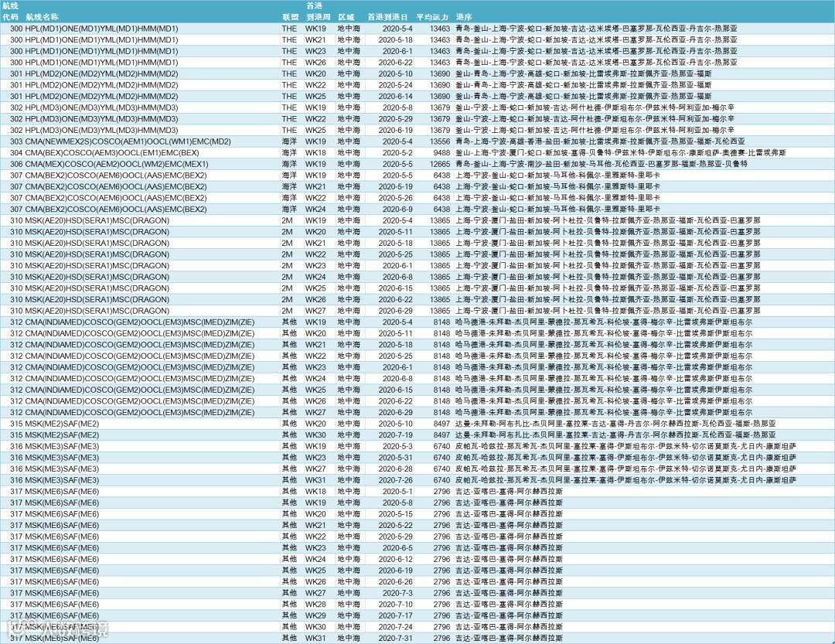835x644 pixels.
Task: Select route name CMA(MEX)COSCO(AEM2)OOCL(WM2)EMC(MEX1)
Action: point(117,164)
